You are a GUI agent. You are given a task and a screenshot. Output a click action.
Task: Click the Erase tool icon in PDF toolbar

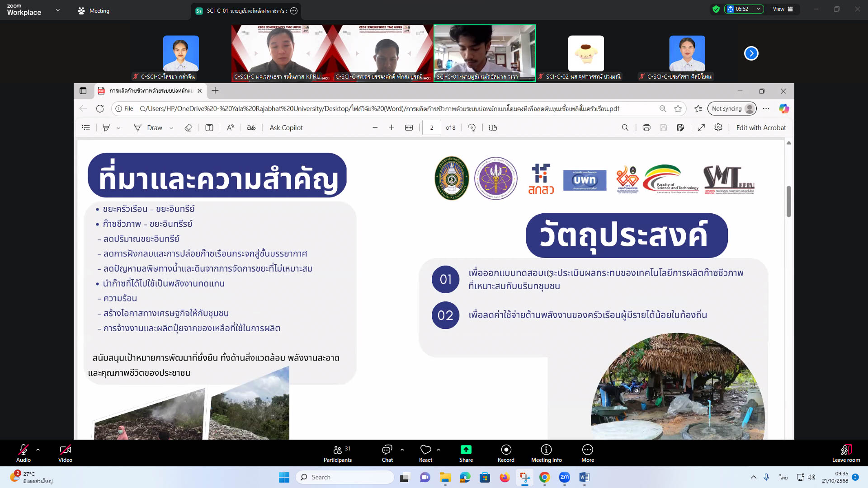189,128
